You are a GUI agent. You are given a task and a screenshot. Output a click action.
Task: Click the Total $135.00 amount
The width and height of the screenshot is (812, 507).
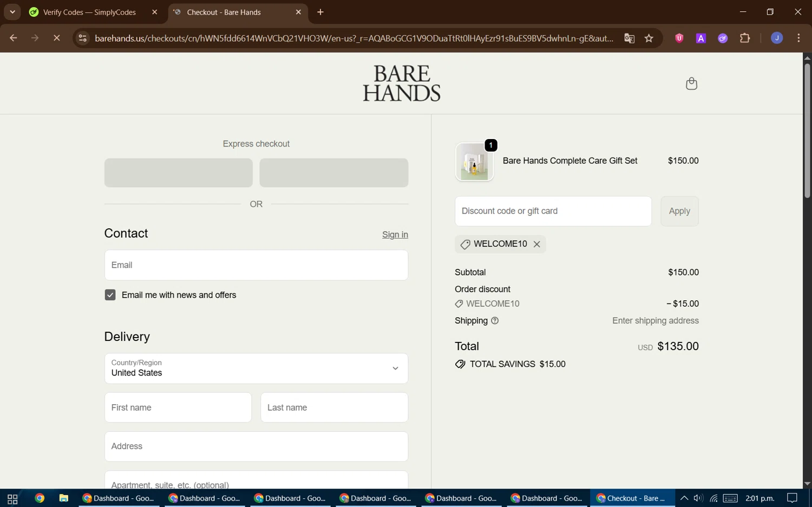[x=678, y=346]
